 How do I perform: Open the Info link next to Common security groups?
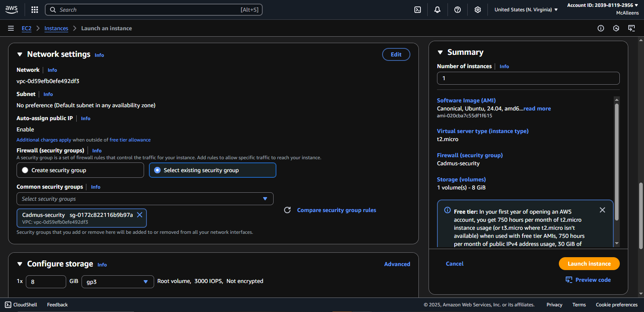pyautogui.click(x=96, y=187)
